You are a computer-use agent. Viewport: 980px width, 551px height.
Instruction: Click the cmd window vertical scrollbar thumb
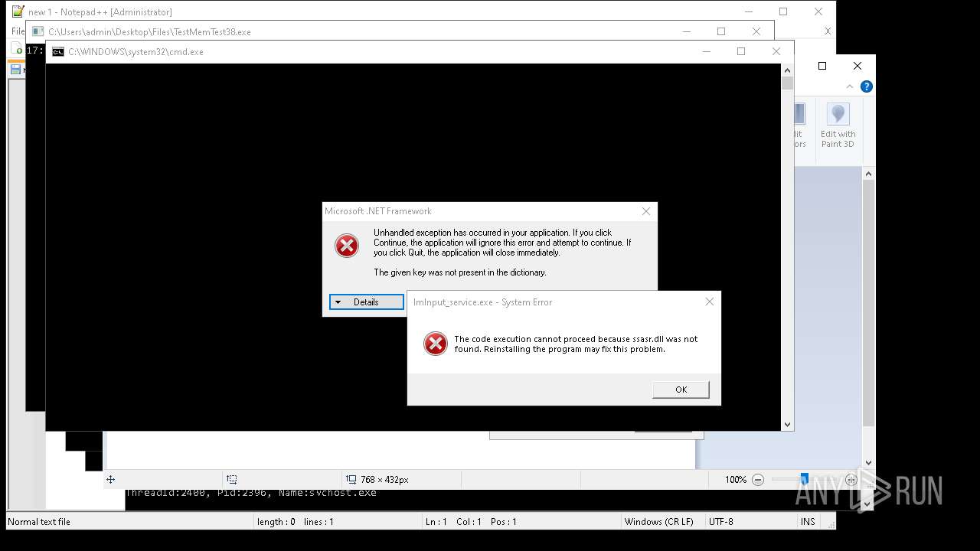787,83
